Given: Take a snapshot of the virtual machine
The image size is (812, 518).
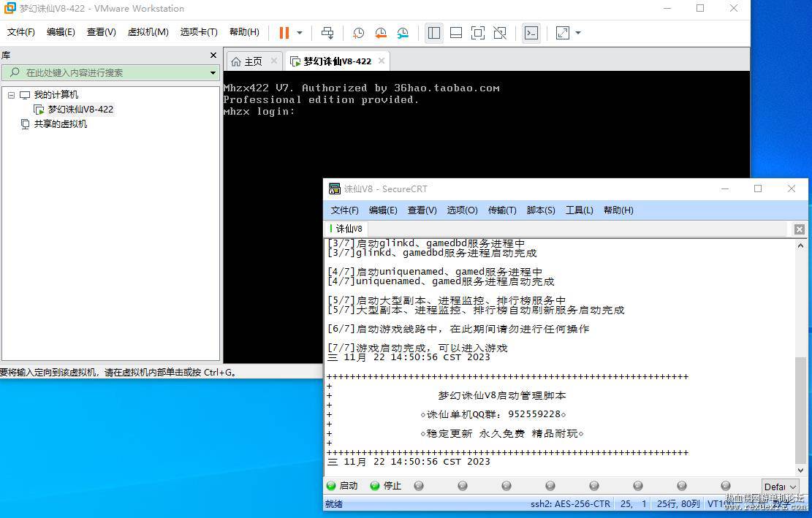Looking at the screenshot, I should (358, 33).
